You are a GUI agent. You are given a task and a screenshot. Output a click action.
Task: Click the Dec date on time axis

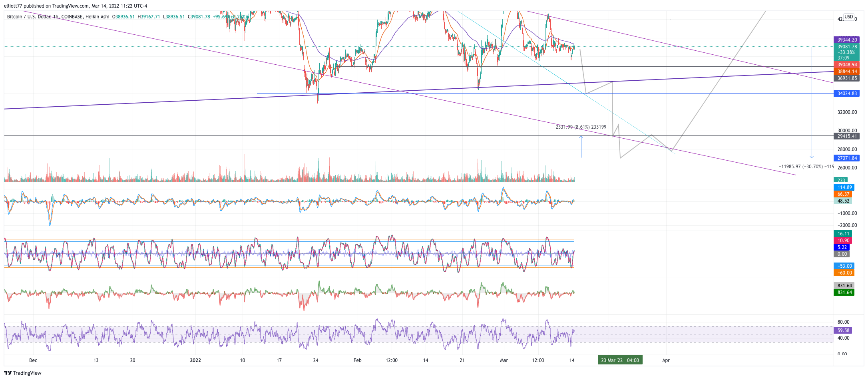tap(33, 360)
